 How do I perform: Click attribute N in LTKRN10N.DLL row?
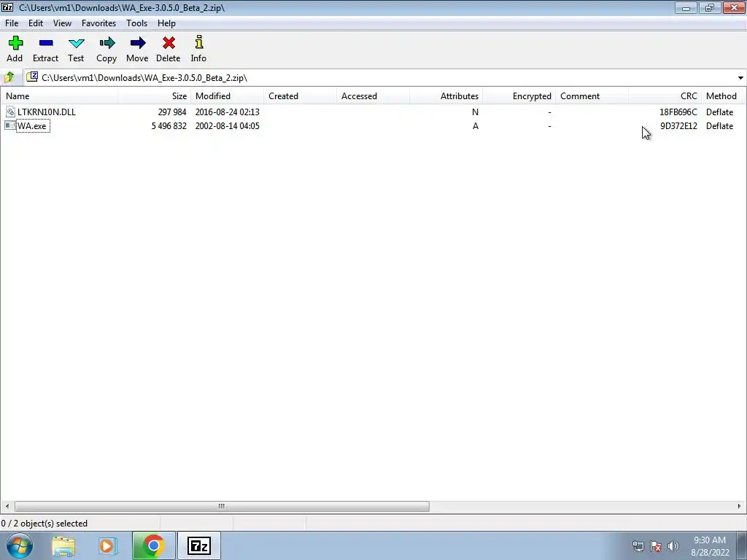point(475,112)
